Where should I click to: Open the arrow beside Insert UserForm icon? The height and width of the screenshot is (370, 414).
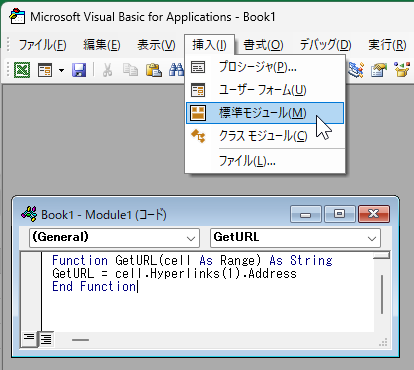[61, 70]
